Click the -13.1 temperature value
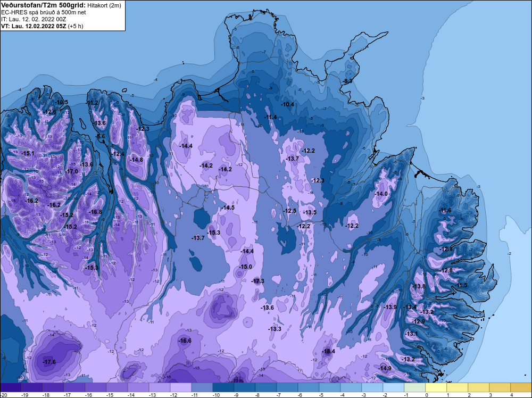Image resolution: width=532 pixels, height=398 pixels. click(412, 334)
